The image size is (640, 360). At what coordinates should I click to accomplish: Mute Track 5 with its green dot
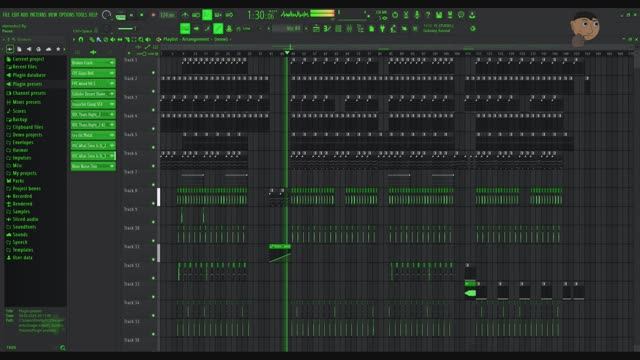point(153,147)
